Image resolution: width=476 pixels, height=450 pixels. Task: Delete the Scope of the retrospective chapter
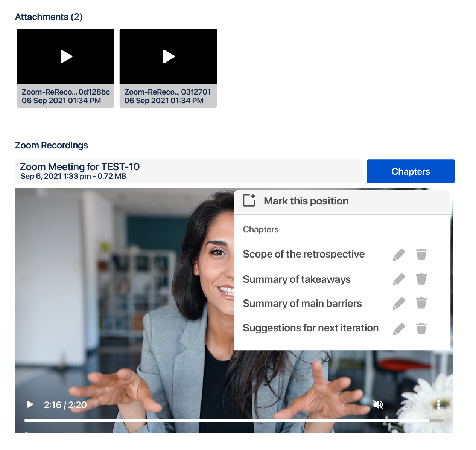(x=421, y=255)
